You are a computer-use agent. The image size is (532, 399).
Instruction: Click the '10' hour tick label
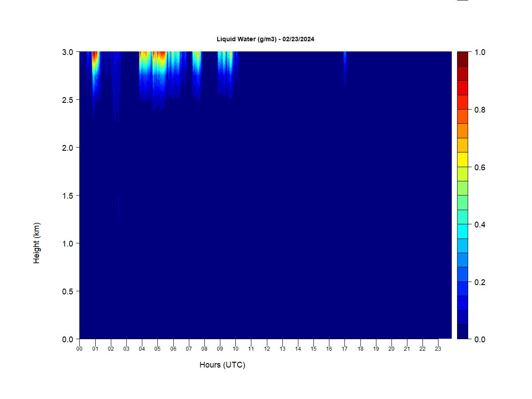tap(235, 349)
